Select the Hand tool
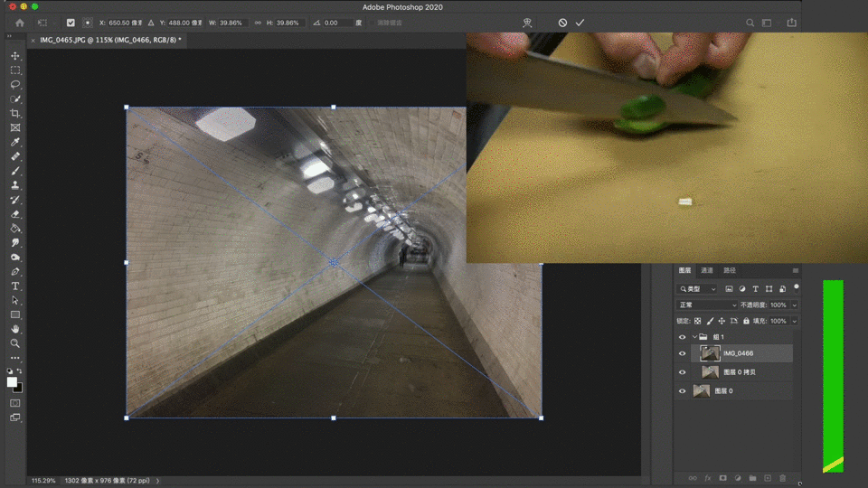Screen dimensions: 868x488 (x=15, y=330)
